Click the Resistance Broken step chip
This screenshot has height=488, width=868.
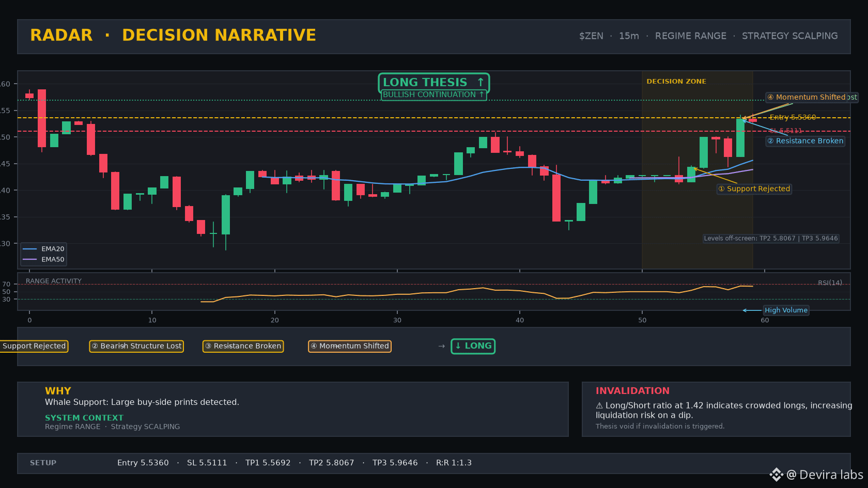[243, 346]
